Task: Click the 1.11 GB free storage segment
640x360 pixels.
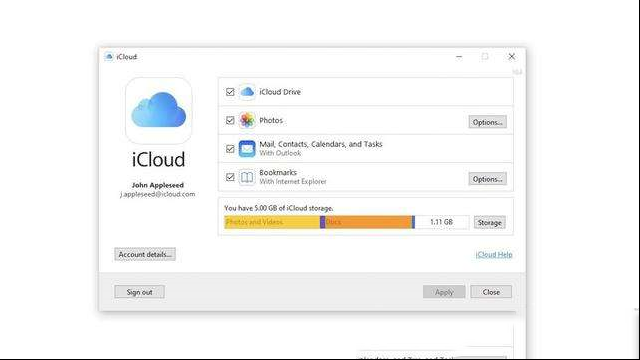Action: click(x=442, y=222)
